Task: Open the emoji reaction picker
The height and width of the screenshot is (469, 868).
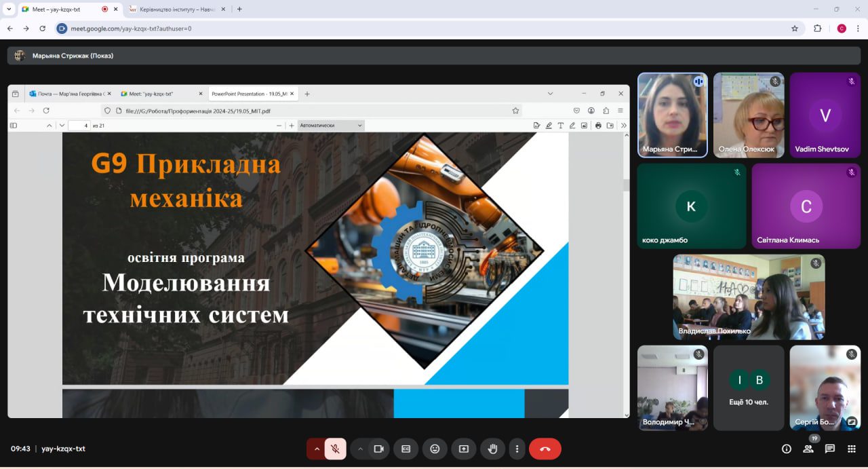Action: (x=435, y=449)
